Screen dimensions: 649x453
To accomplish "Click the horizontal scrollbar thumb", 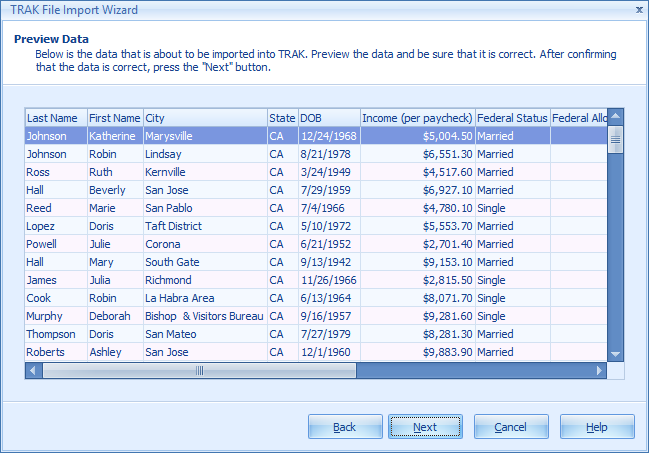I will (200, 370).
